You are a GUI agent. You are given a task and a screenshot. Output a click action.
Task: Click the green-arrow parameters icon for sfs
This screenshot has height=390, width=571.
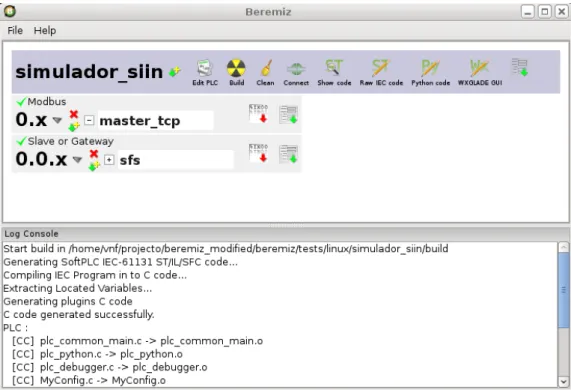pyautogui.click(x=289, y=154)
